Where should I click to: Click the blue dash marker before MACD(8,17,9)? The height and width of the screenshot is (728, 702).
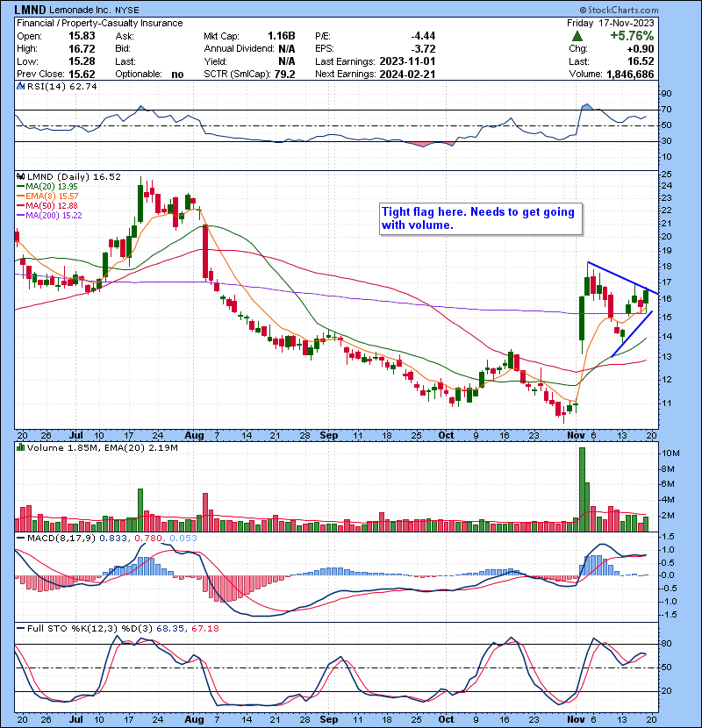coord(20,539)
